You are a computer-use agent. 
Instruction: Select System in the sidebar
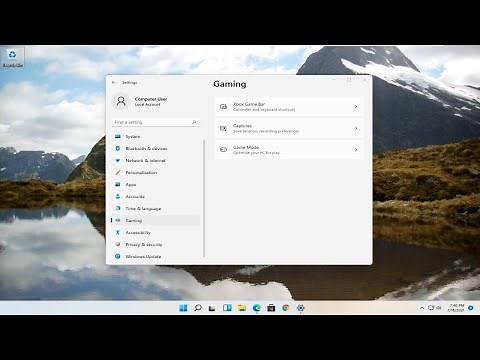pyautogui.click(x=156, y=137)
